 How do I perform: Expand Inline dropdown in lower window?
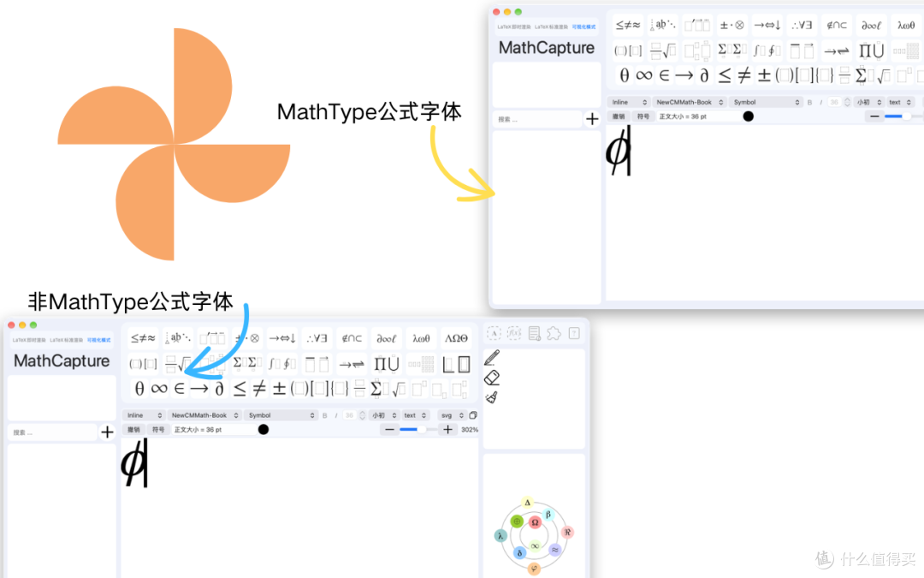coord(144,415)
